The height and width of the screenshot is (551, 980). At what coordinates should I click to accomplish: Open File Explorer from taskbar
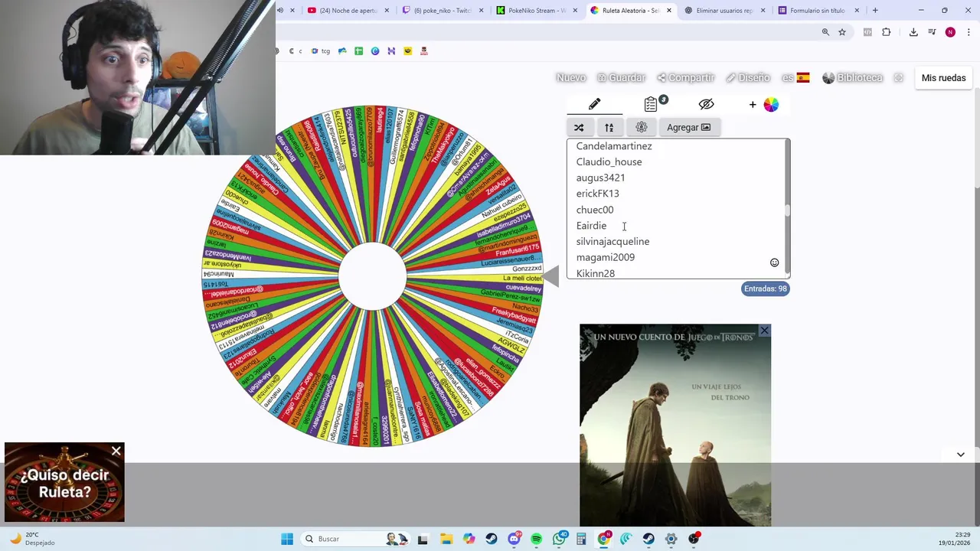pos(446,539)
